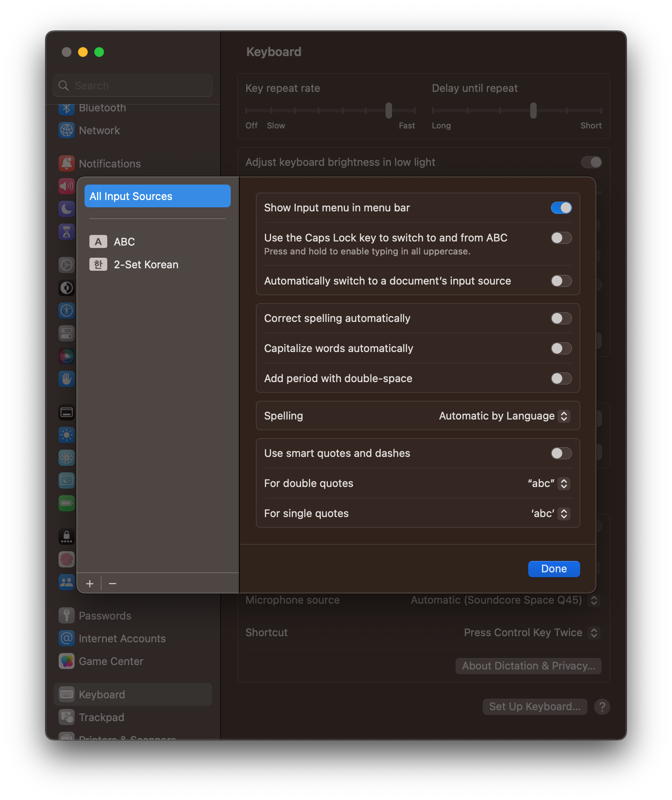Select All Input Sources in list
The width and height of the screenshot is (672, 800).
[158, 196]
